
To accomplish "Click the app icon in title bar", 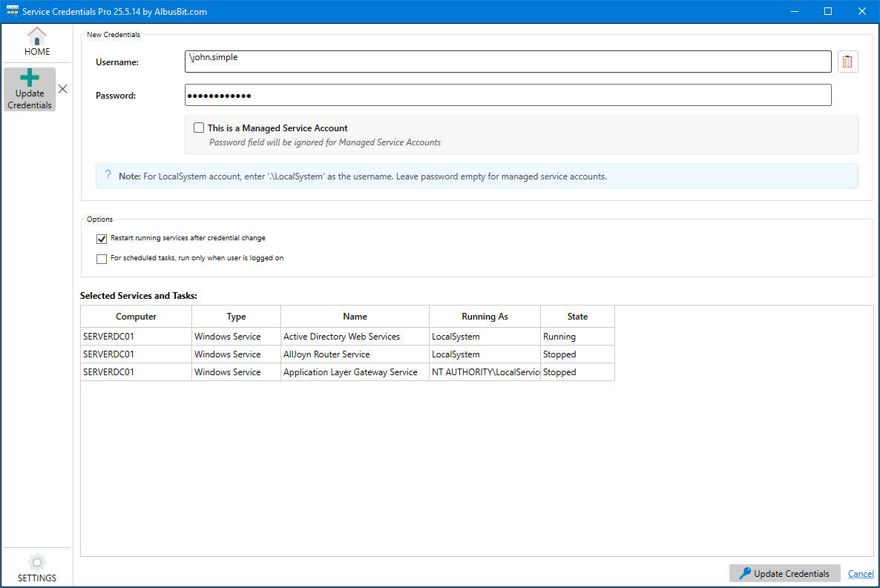I will [x=12, y=11].
